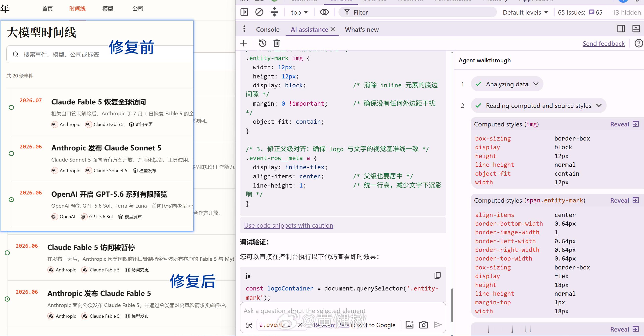Click 模型发布 tag under Claude Sonnet 5 event
Screen dimensions: 644x336
point(145,171)
